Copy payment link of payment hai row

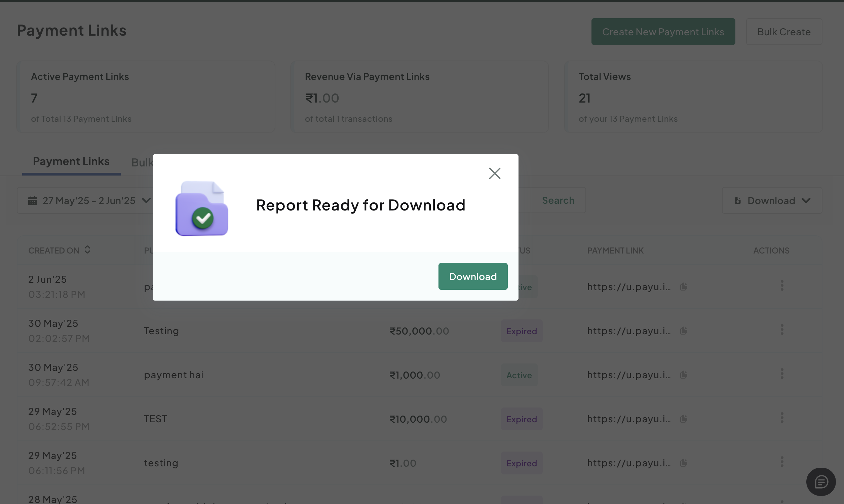pos(684,375)
